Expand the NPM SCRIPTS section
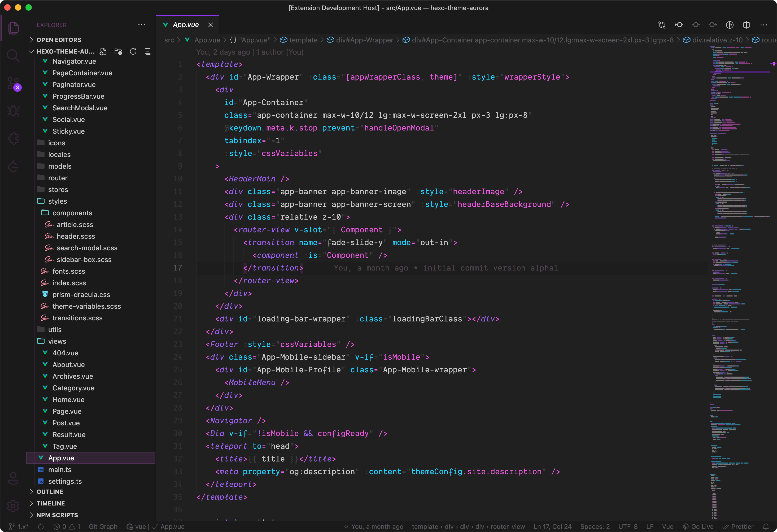The height and width of the screenshot is (532, 777). (x=91, y=515)
